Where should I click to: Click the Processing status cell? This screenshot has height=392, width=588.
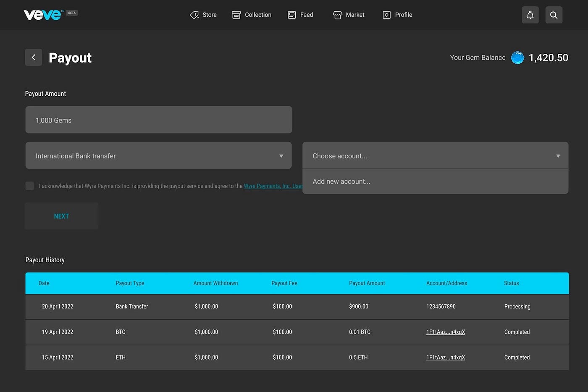(x=517, y=307)
